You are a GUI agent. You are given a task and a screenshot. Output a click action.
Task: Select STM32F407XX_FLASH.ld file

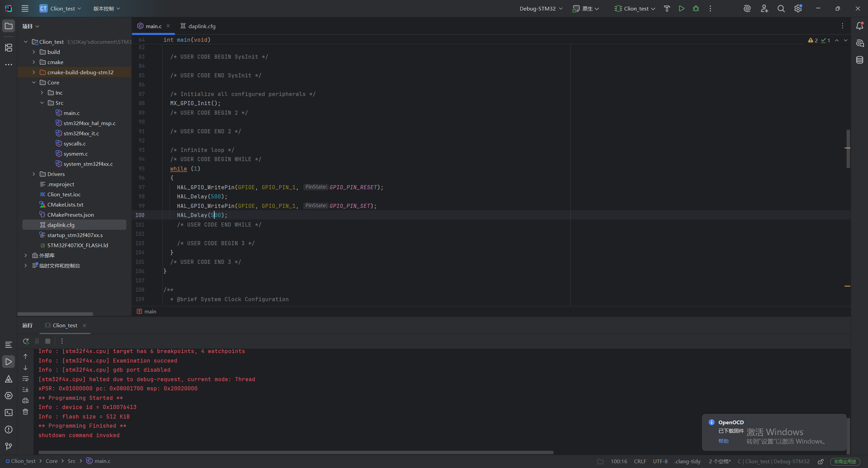pyautogui.click(x=78, y=245)
